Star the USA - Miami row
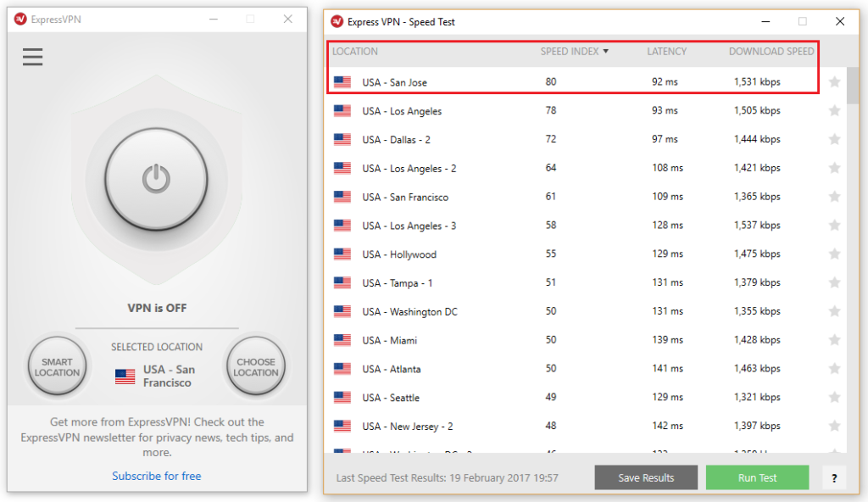The width and height of the screenshot is (868, 502). [834, 340]
